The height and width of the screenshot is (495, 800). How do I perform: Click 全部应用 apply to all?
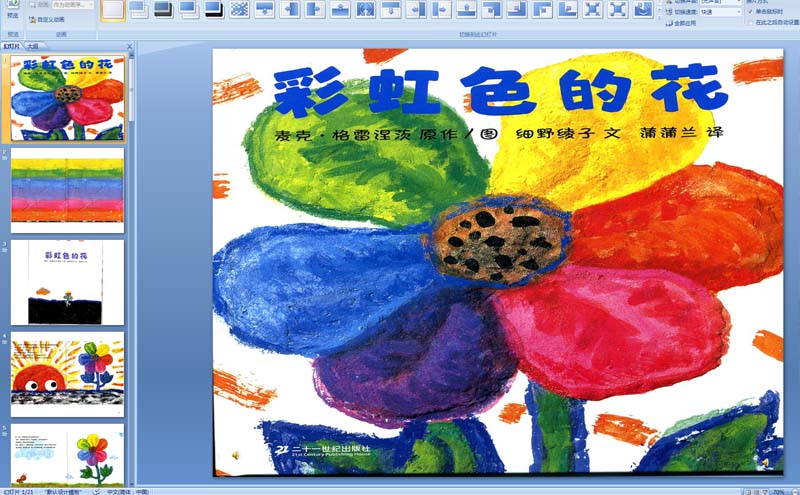pos(681,23)
